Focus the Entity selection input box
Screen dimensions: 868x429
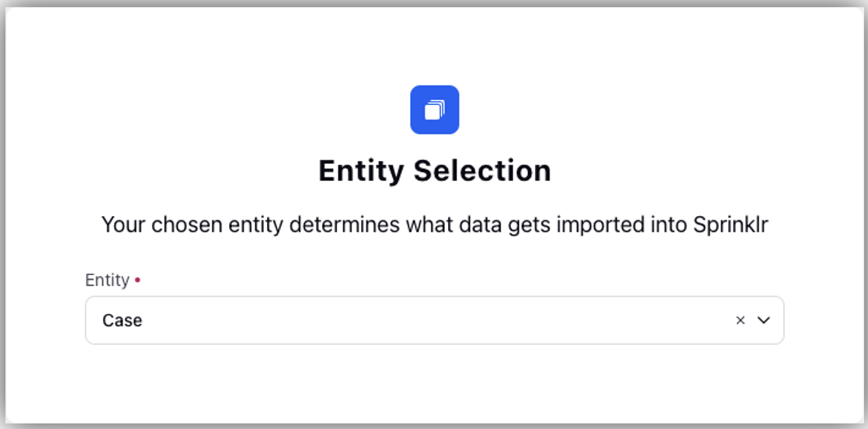[435, 320]
